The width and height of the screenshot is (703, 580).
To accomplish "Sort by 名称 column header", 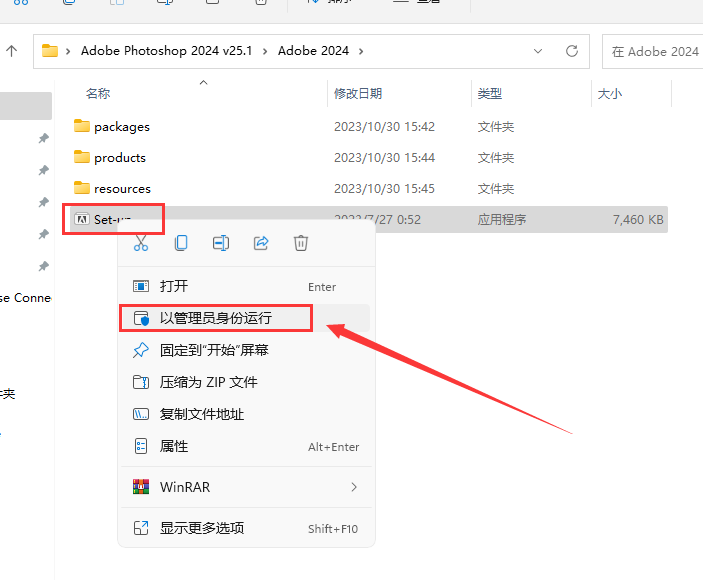I will click(98, 94).
